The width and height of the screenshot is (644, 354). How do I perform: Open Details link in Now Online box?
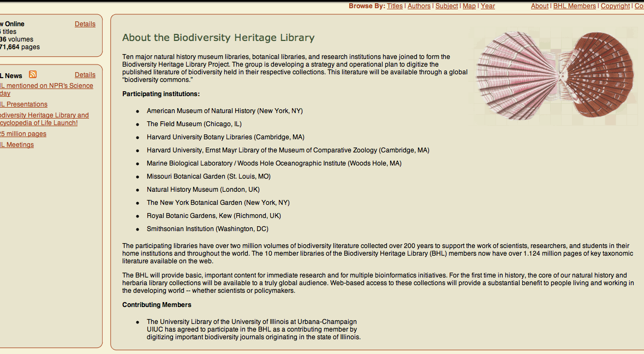coord(85,24)
